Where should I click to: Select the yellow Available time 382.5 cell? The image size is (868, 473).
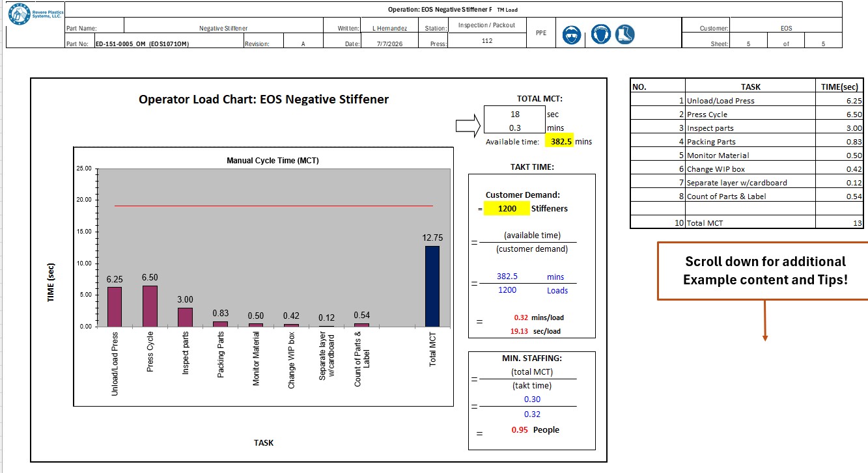[557, 141]
